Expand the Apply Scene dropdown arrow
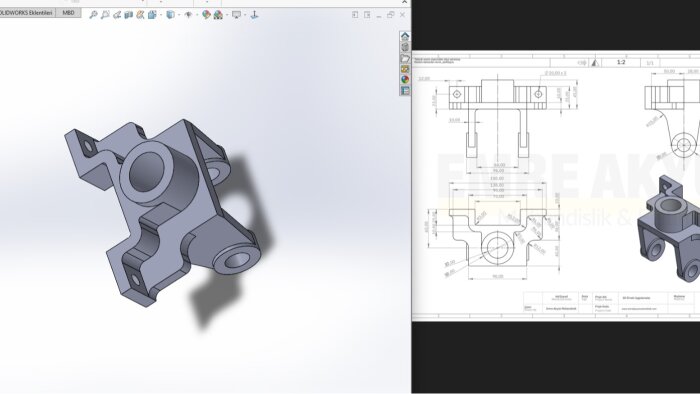 coord(227,15)
